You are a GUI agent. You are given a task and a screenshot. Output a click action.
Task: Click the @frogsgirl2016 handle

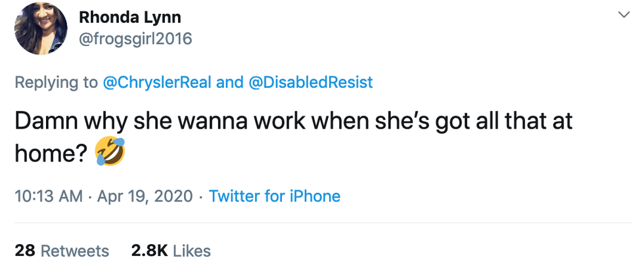pos(135,39)
